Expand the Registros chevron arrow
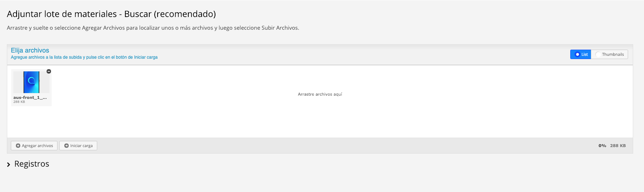Screen dimensions: 644x192 pos(9,164)
